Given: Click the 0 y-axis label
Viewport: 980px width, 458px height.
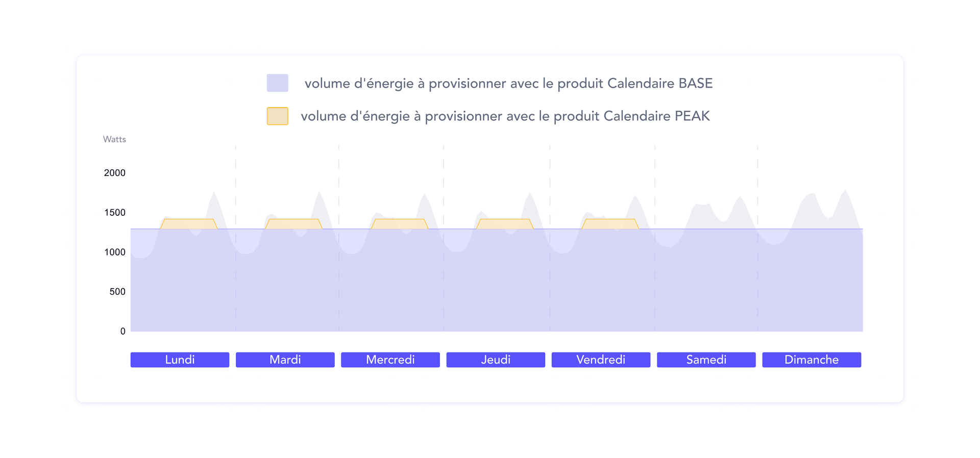Looking at the screenshot, I should click(x=122, y=332).
